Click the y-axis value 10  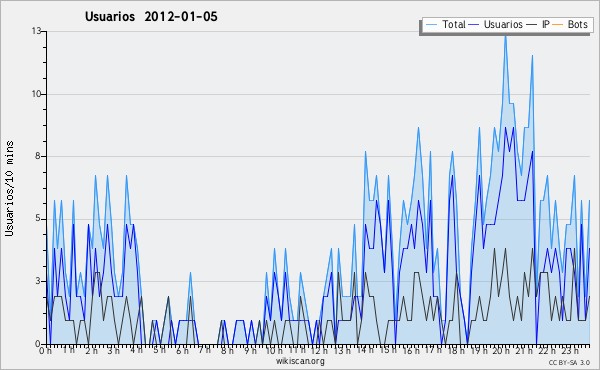coord(36,94)
